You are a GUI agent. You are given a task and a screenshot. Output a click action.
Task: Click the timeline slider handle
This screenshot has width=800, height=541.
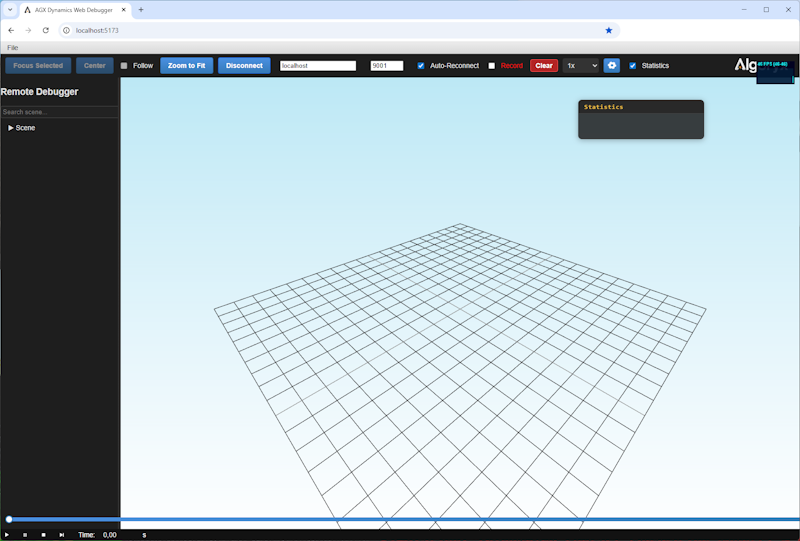(x=9, y=519)
